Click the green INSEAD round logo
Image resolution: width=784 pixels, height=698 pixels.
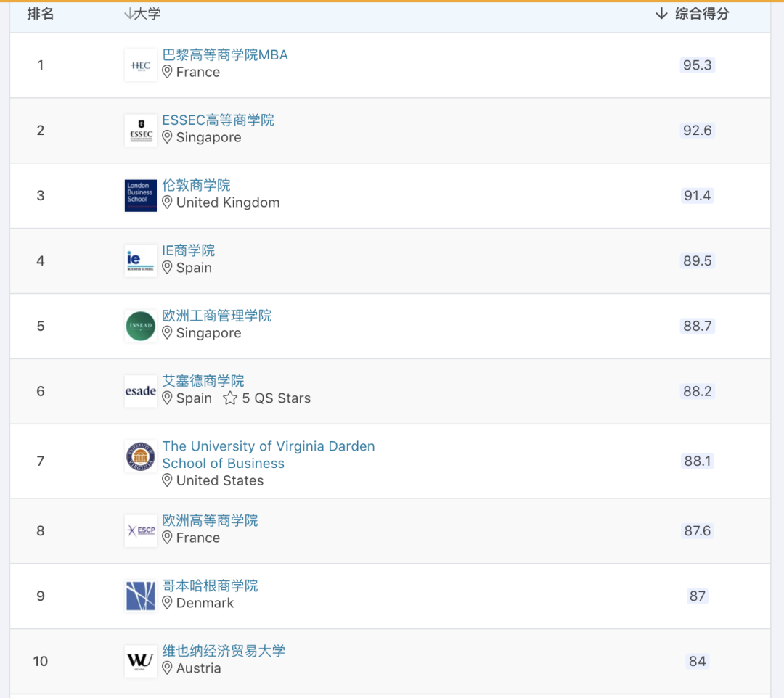click(140, 327)
